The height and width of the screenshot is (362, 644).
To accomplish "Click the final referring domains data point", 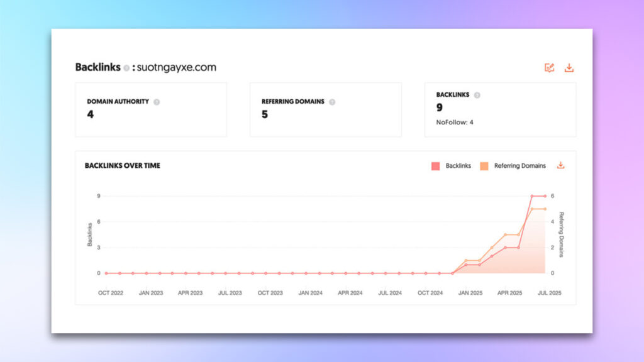I will click(545, 209).
